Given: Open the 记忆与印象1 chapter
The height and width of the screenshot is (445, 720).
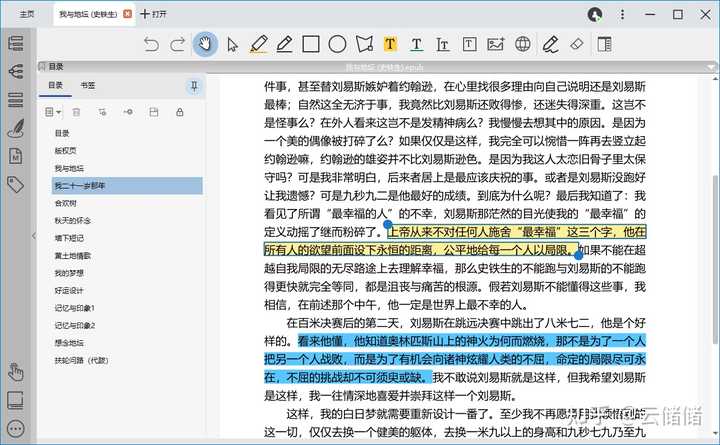Looking at the screenshot, I should tap(74, 308).
